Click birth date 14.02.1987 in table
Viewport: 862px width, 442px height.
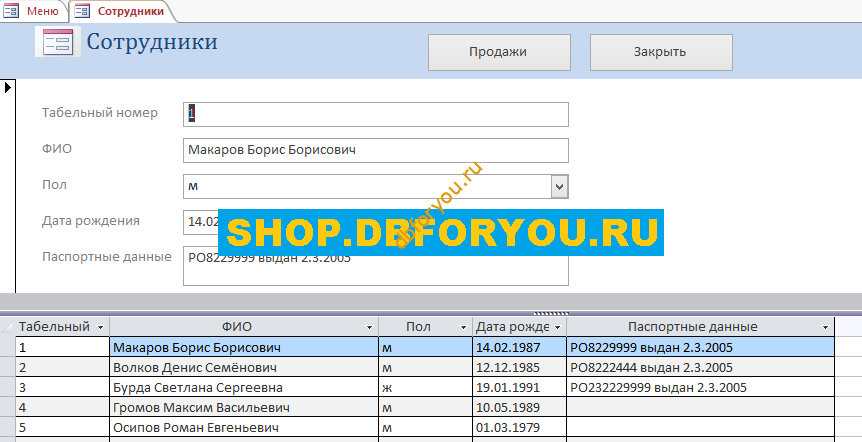[x=520, y=347]
